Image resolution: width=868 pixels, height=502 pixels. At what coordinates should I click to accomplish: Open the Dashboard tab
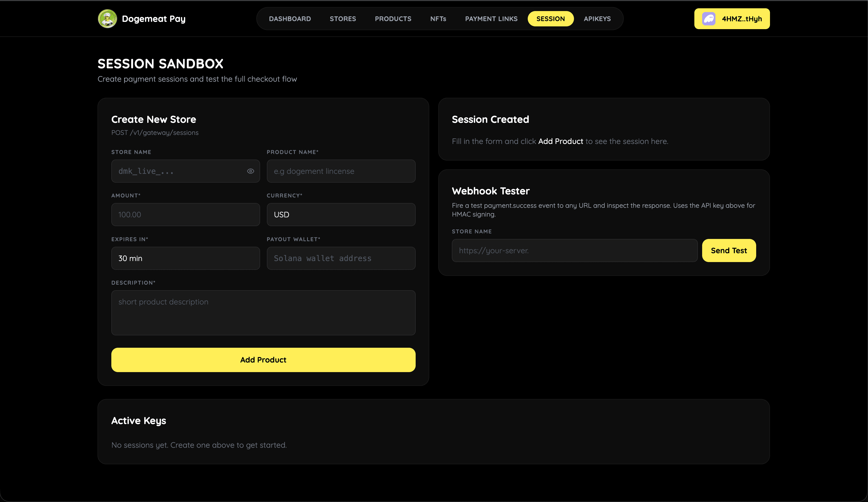pyautogui.click(x=290, y=19)
